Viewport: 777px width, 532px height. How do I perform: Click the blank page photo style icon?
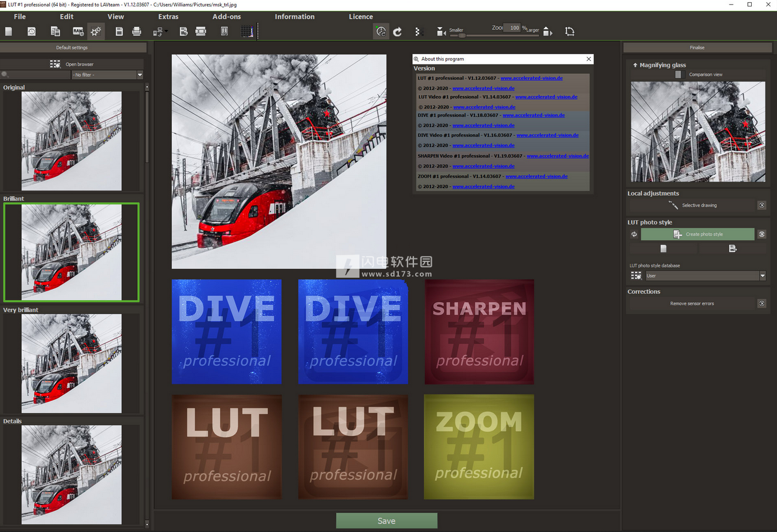point(663,248)
